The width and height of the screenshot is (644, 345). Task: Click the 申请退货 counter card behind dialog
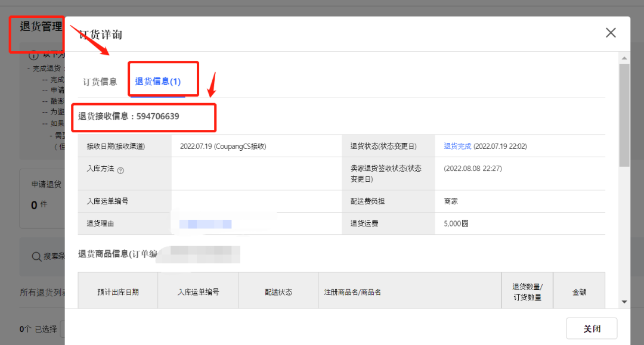pos(42,198)
